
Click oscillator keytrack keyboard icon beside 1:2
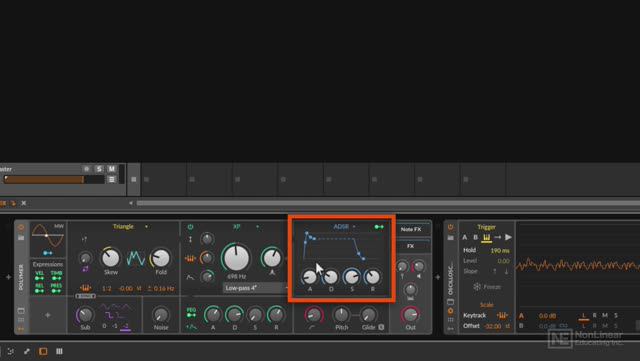click(85, 288)
